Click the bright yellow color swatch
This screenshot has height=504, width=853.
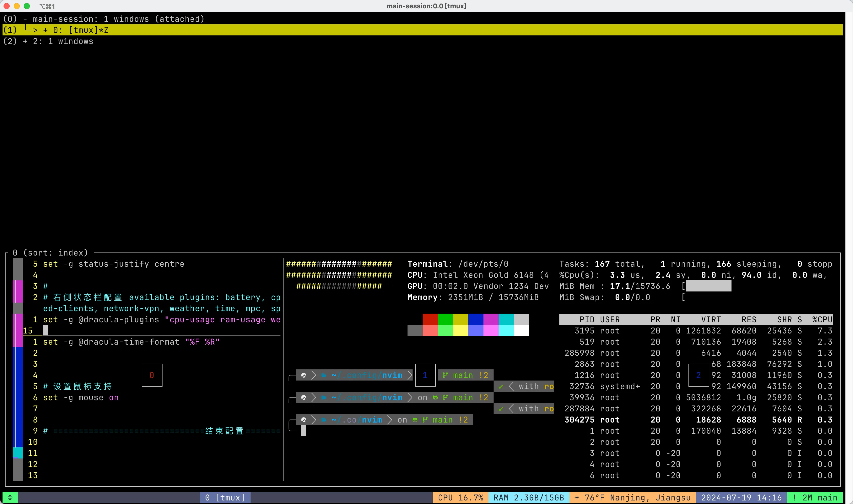click(461, 330)
